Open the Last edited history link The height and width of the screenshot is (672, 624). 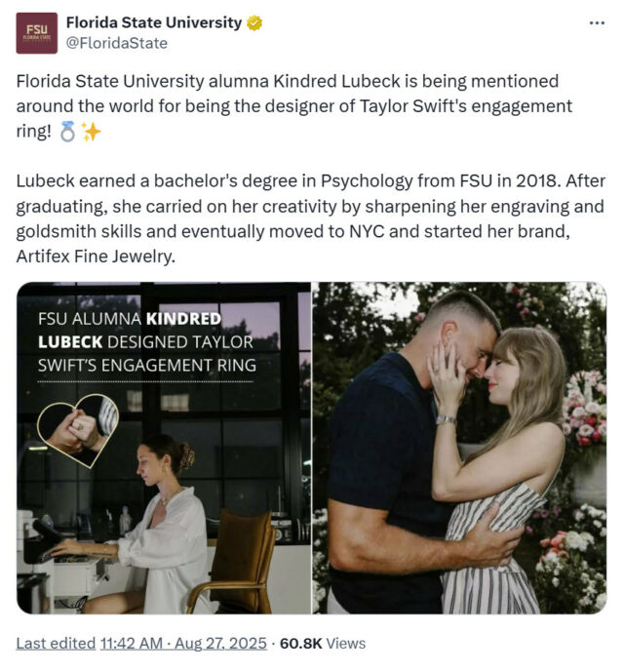click(x=56, y=644)
